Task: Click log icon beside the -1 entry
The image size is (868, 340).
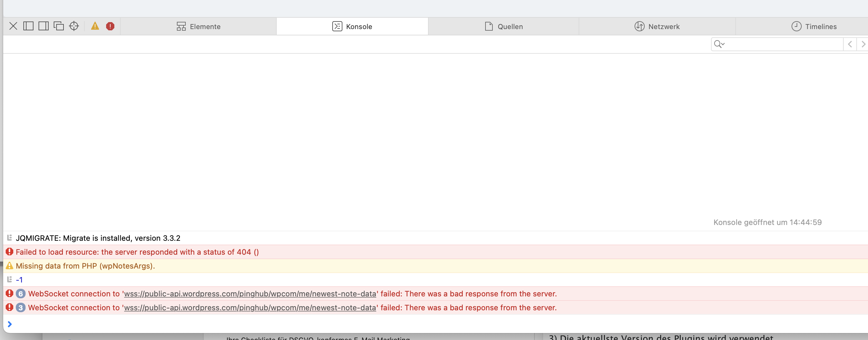Action: (9, 279)
